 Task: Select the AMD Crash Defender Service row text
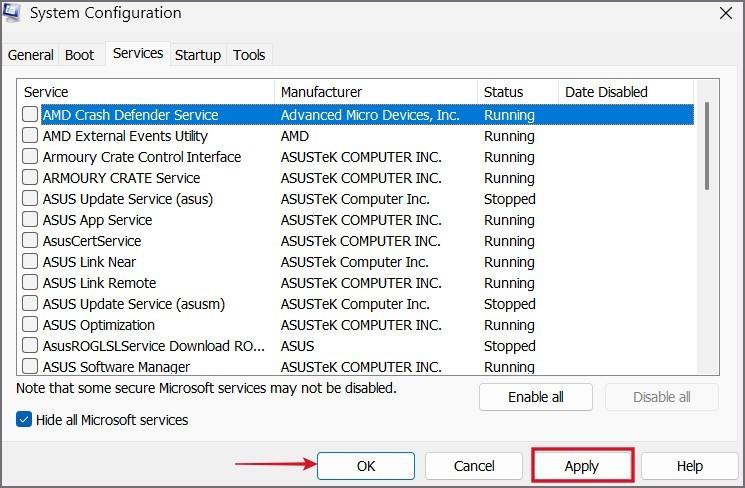click(130, 115)
